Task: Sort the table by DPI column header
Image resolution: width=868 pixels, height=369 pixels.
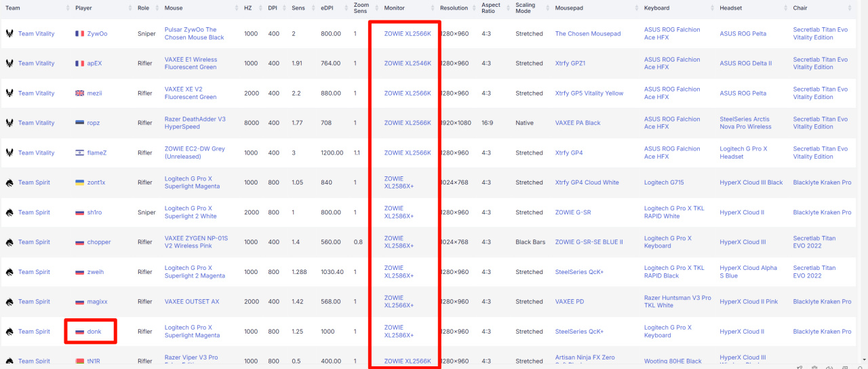Action: pos(273,8)
